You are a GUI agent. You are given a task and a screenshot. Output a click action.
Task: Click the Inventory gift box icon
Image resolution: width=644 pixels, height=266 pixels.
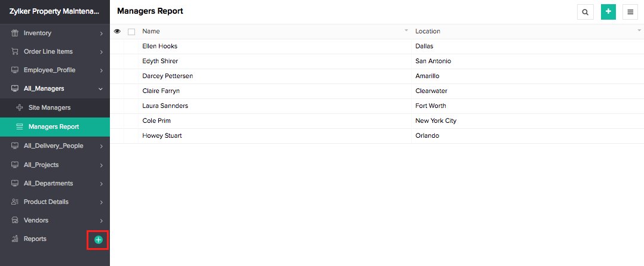coord(15,33)
